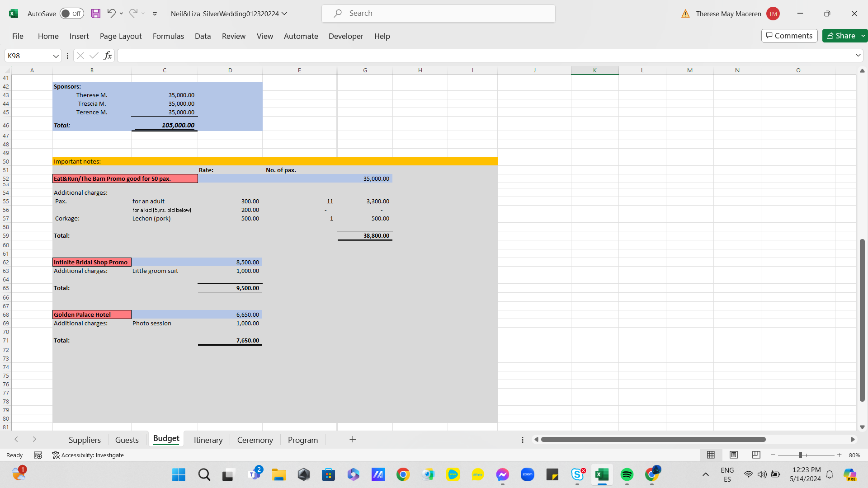Switch to the Itinerary sheet tab
Screen dimensions: 868x488
pos(208,440)
